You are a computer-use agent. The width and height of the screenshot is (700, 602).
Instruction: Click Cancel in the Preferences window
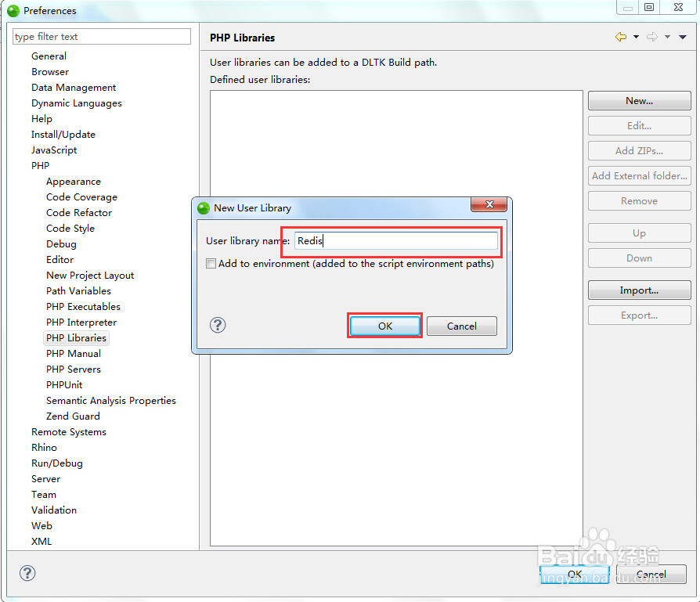click(x=651, y=575)
